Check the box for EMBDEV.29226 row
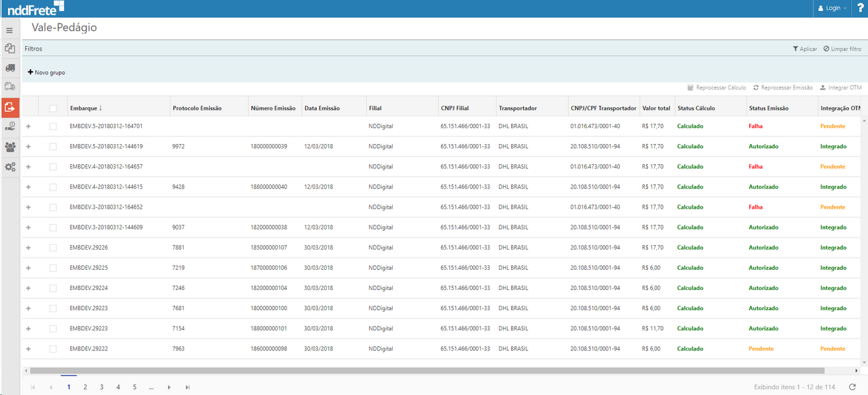The width and height of the screenshot is (868, 395). click(53, 248)
